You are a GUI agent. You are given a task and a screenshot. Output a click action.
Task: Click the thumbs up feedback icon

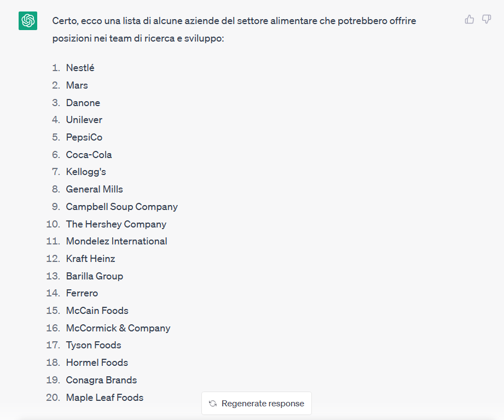click(x=470, y=20)
